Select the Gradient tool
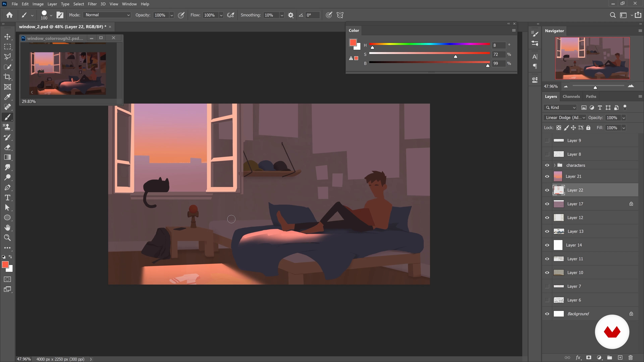644x362 pixels. pyautogui.click(x=8, y=157)
